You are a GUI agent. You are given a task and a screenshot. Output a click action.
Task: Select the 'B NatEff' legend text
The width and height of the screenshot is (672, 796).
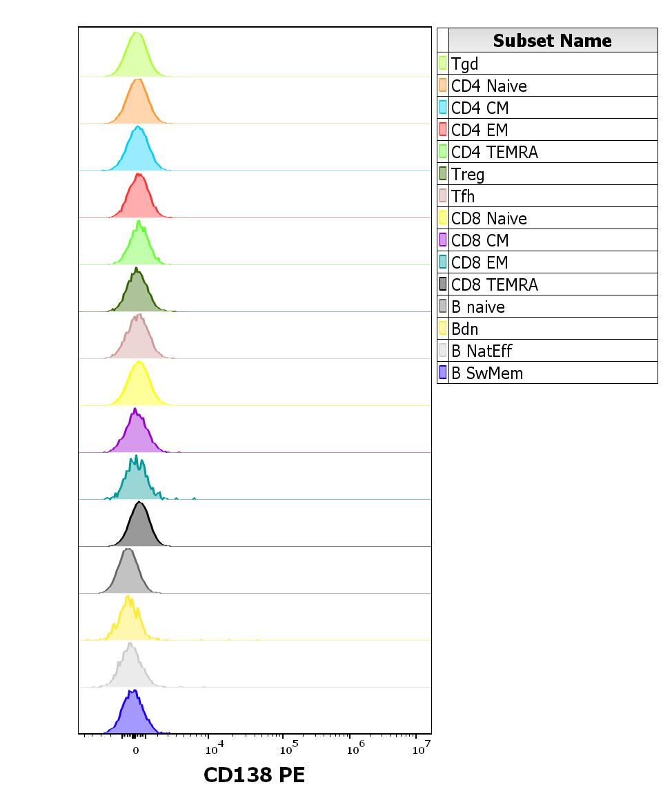(x=482, y=351)
